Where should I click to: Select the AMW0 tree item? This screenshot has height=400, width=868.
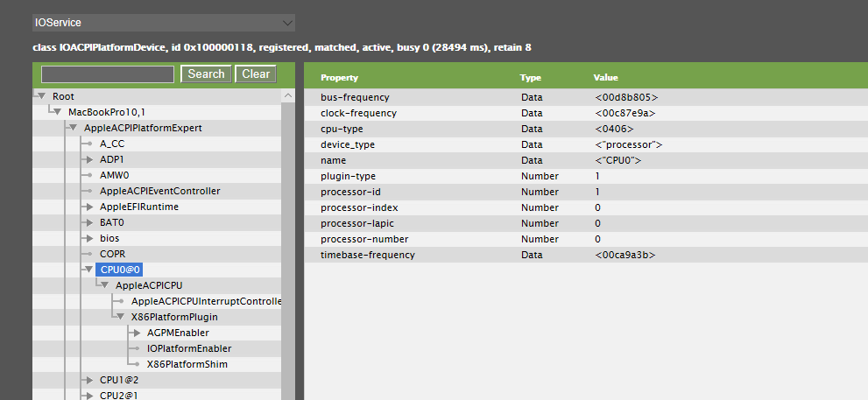[x=114, y=175]
